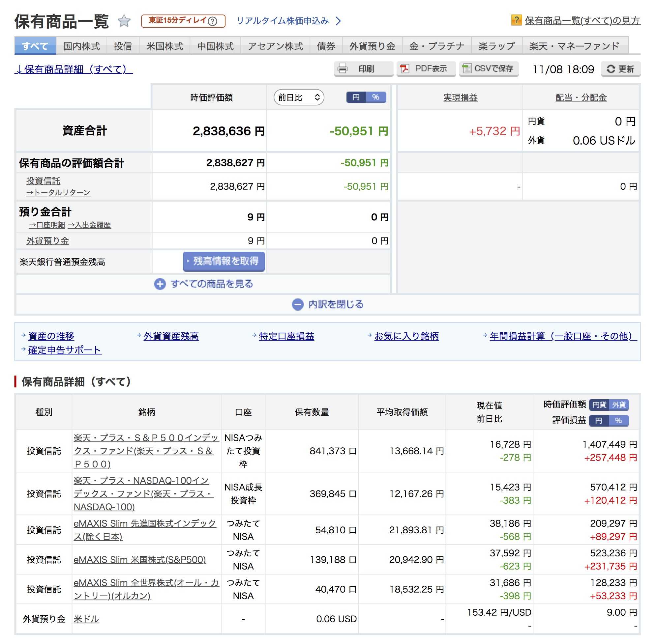This screenshot has width=658, height=644.
Task: Collapse breakdown with 内訳を閉じる
Action: click(x=328, y=304)
